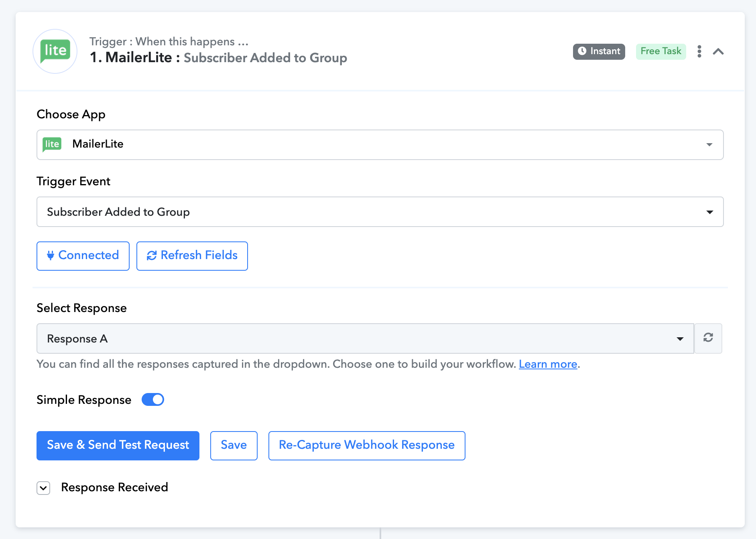This screenshot has height=539, width=756.
Task: Open the Choose App dropdown
Action: (x=380, y=144)
